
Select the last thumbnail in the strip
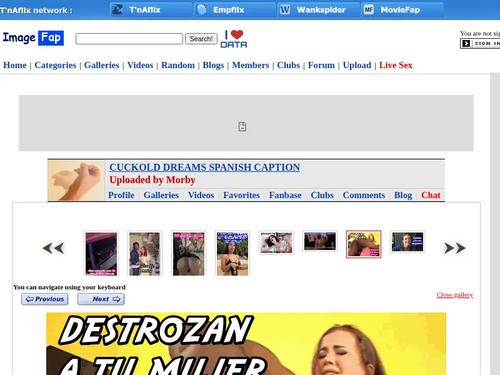tap(407, 242)
